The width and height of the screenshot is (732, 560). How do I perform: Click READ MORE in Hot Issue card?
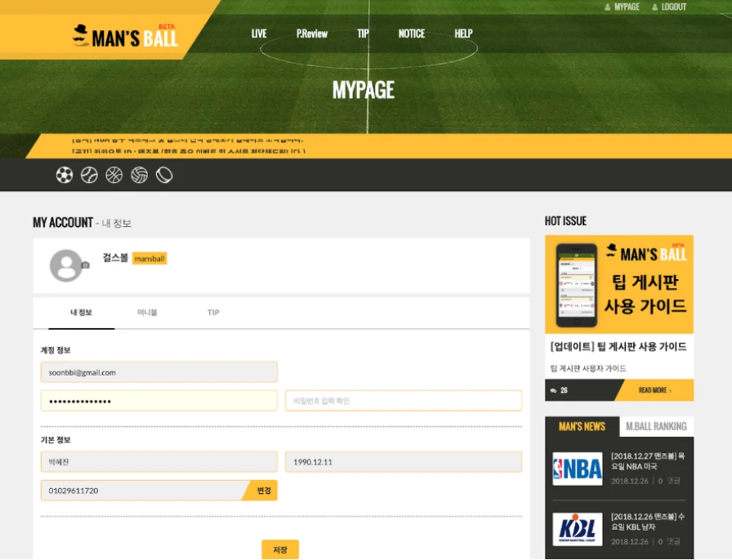coord(655,390)
